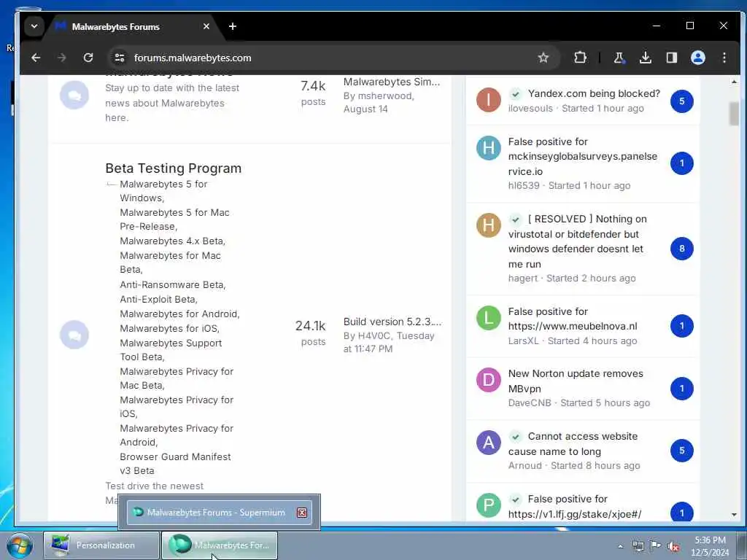Open the Yandex.com being blocked? topic

coord(594,93)
